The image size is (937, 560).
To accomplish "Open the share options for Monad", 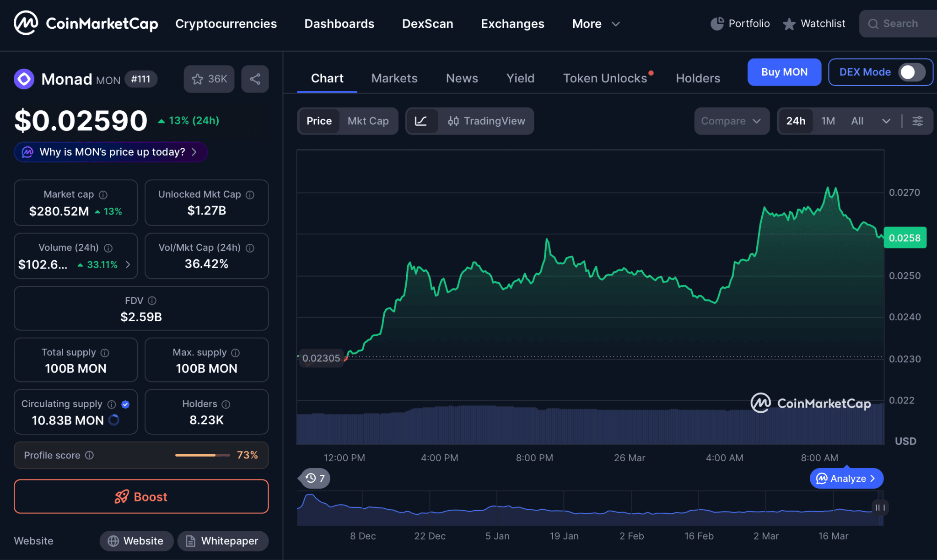I will coord(255,79).
